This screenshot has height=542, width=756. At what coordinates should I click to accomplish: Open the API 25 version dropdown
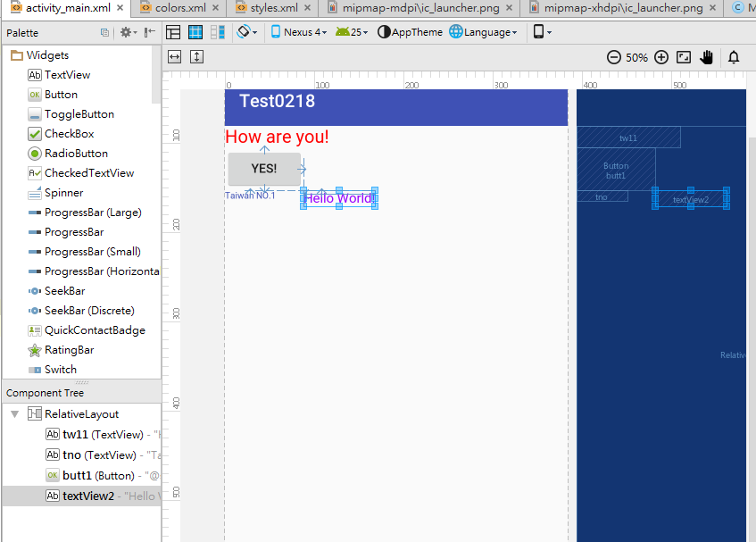tap(352, 32)
